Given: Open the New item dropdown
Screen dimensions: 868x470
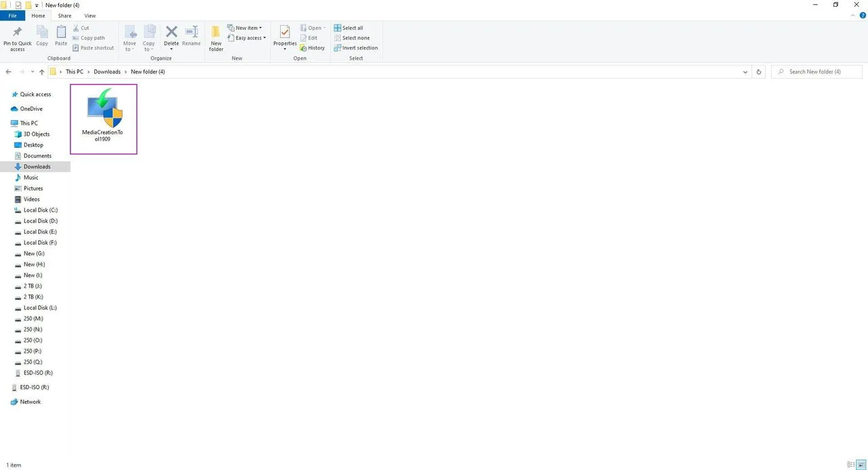Looking at the screenshot, I should 245,28.
